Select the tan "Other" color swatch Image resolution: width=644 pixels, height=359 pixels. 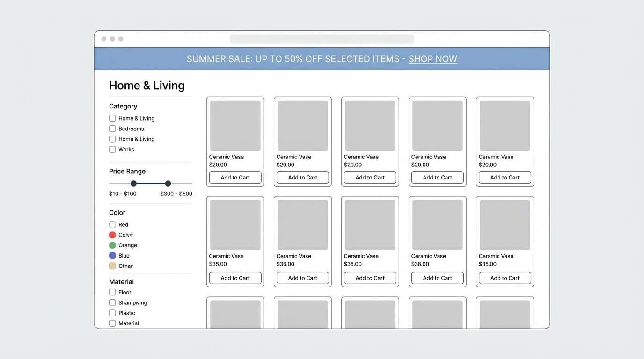click(112, 266)
